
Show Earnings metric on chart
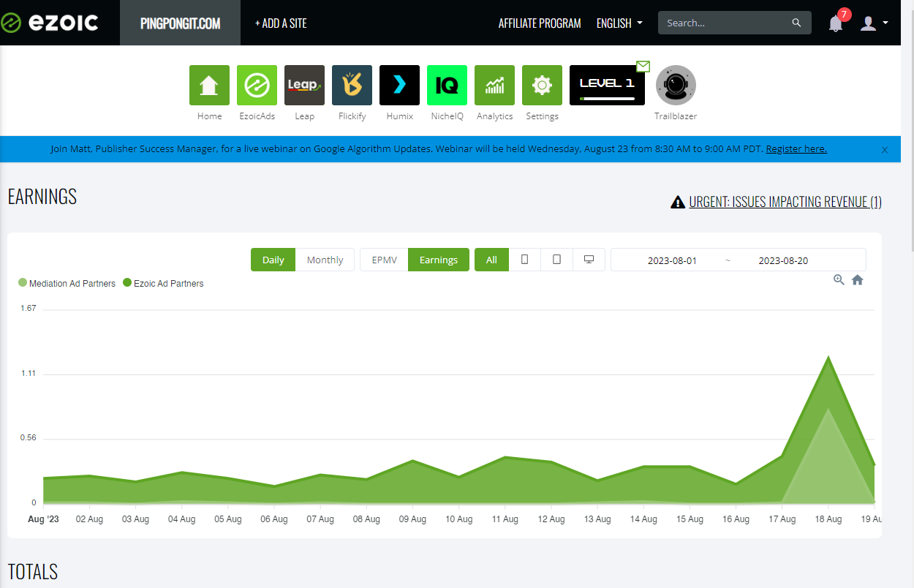tap(439, 260)
